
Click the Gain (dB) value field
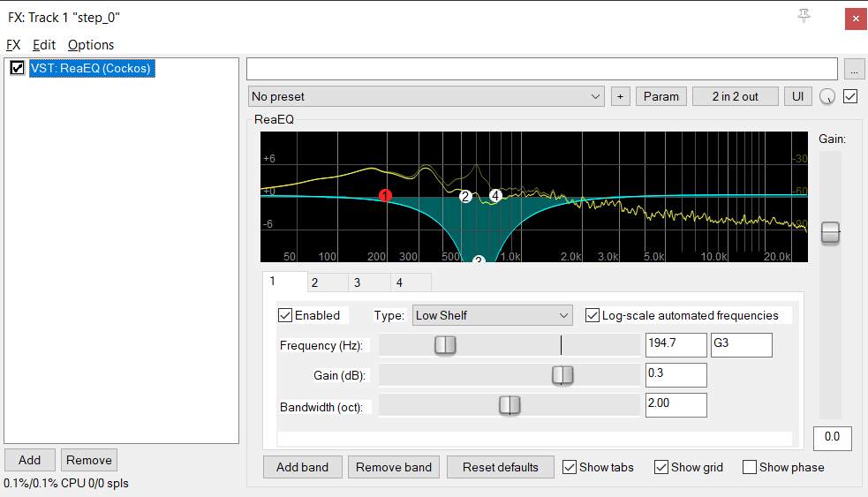point(676,374)
